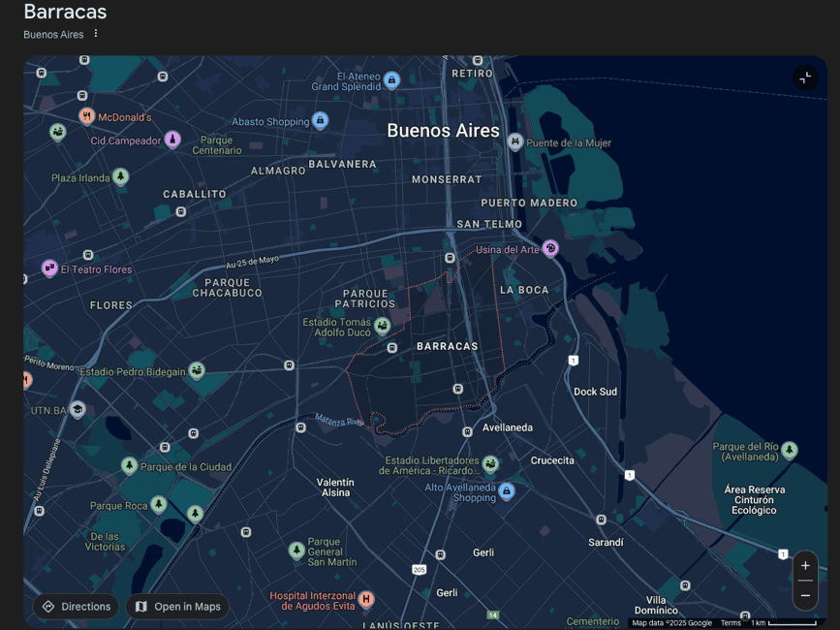This screenshot has width=840, height=630.
Task: Select the Hospital Interzonal de Agudos Evita marker
Action: tap(366, 599)
